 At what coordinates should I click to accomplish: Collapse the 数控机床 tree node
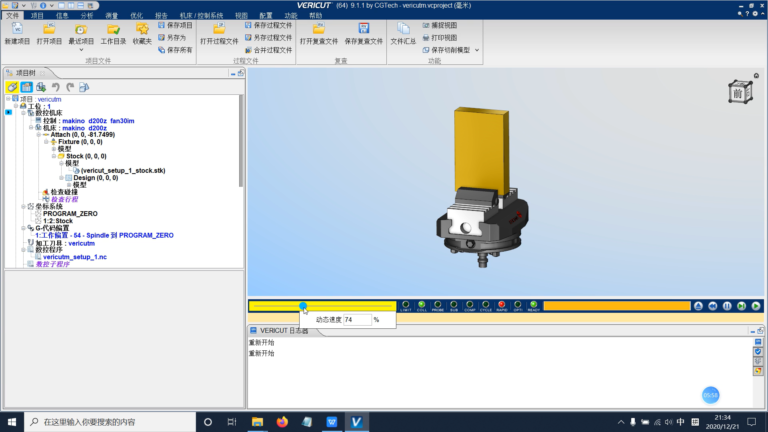(x=23, y=113)
